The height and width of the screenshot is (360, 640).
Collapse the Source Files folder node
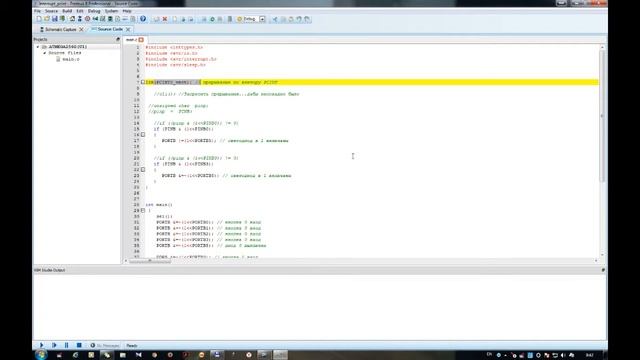point(44,53)
